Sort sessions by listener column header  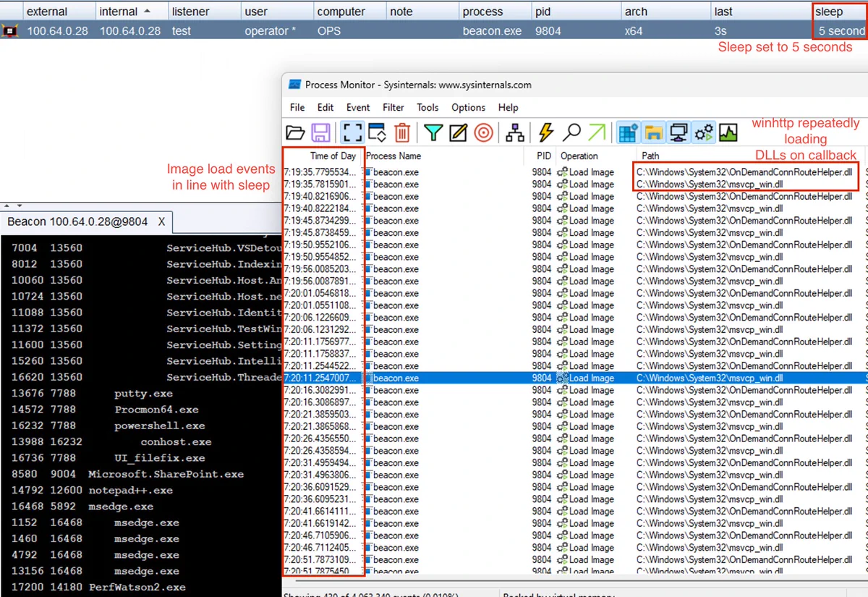click(204, 12)
